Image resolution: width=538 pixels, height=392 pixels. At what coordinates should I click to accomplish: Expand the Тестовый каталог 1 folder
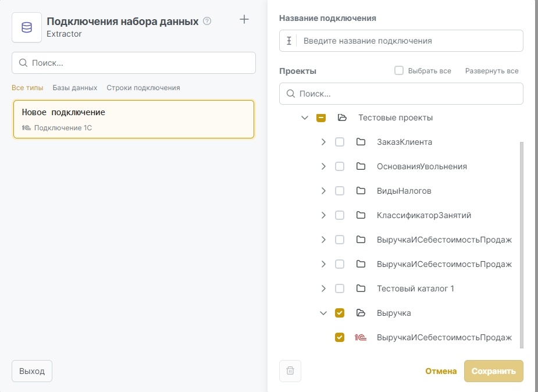323,288
